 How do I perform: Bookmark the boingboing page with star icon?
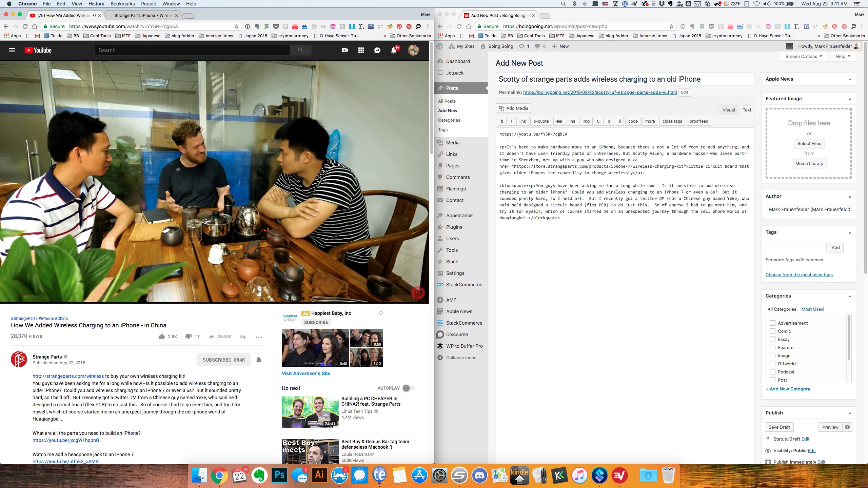click(x=672, y=26)
